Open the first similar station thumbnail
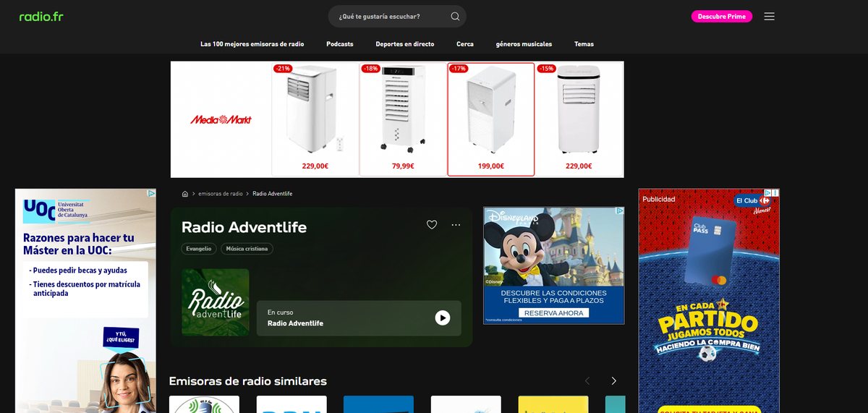Viewport: 868px width, 413px height. [x=204, y=404]
